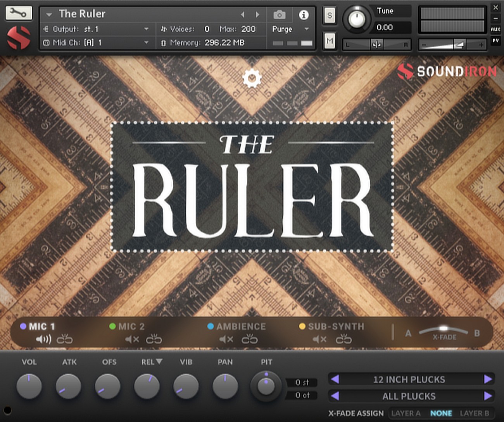504x422 pixels.
Task: Mute the instrument with the M button
Action: click(x=330, y=40)
